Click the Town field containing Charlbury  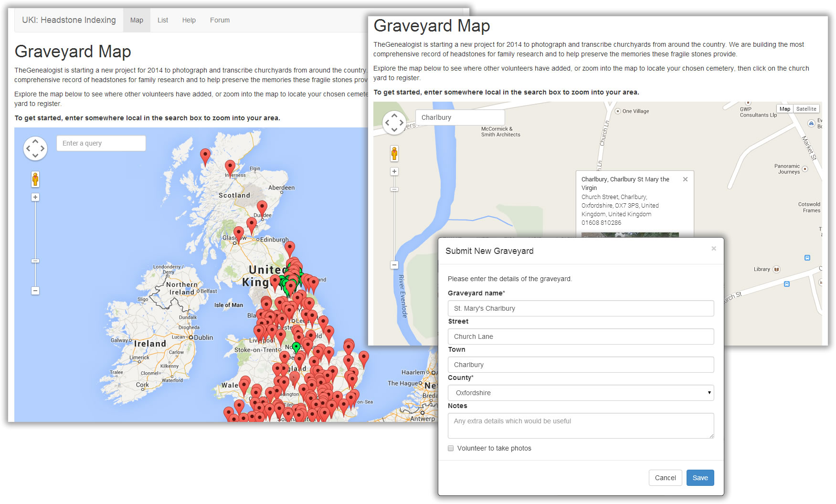coord(581,365)
